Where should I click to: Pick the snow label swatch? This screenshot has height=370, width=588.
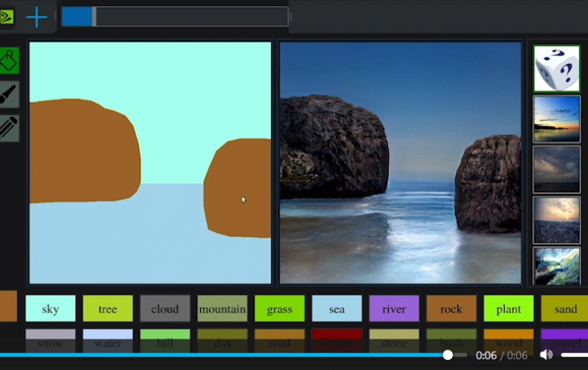coord(50,340)
